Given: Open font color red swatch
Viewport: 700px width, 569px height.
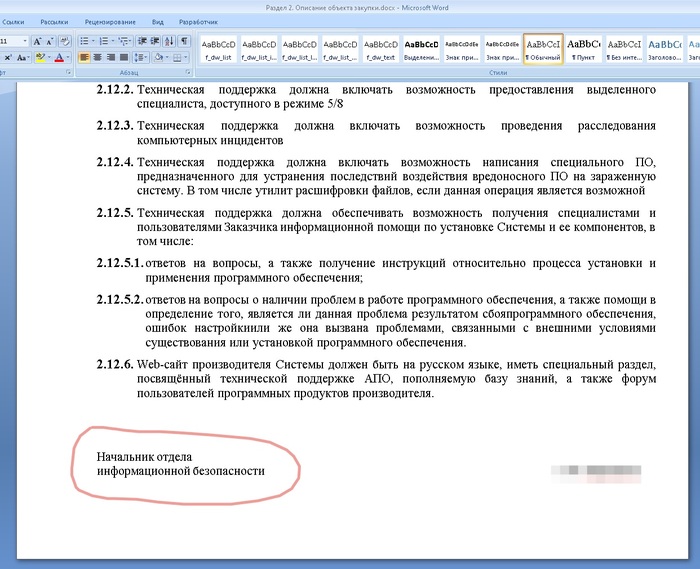Looking at the screenshot, I should click(60, 58).
